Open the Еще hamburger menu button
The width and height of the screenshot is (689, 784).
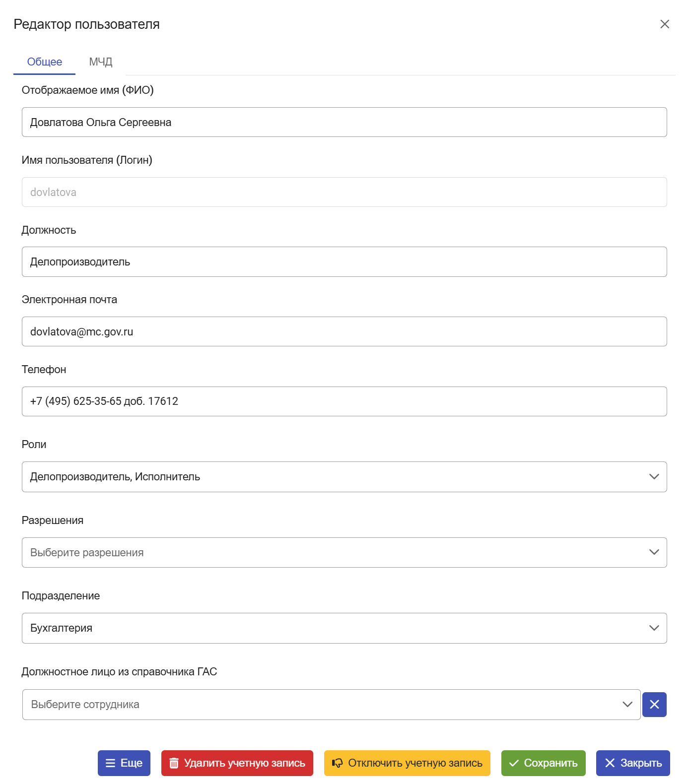124,763
